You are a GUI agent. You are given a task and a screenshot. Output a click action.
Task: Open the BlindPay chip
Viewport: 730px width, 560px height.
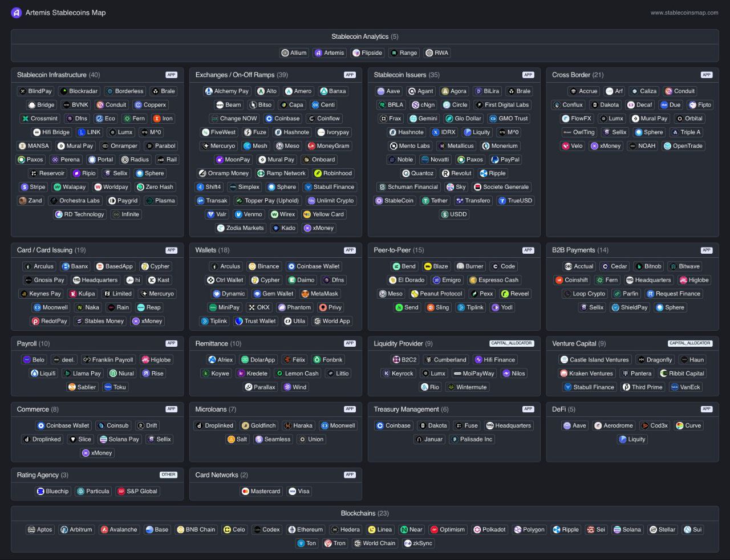(x=35, y=91)
